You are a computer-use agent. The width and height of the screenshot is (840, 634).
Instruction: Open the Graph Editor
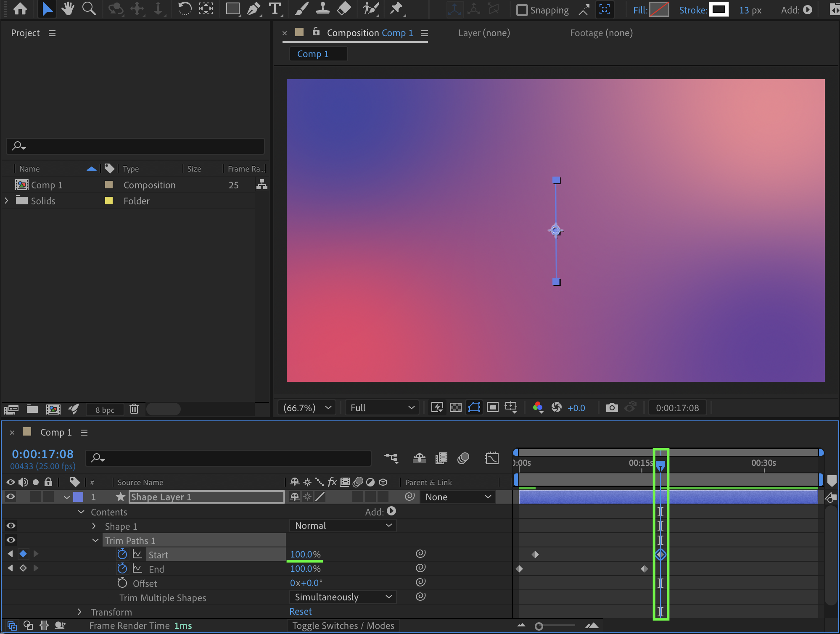click(x=491, y=458)
